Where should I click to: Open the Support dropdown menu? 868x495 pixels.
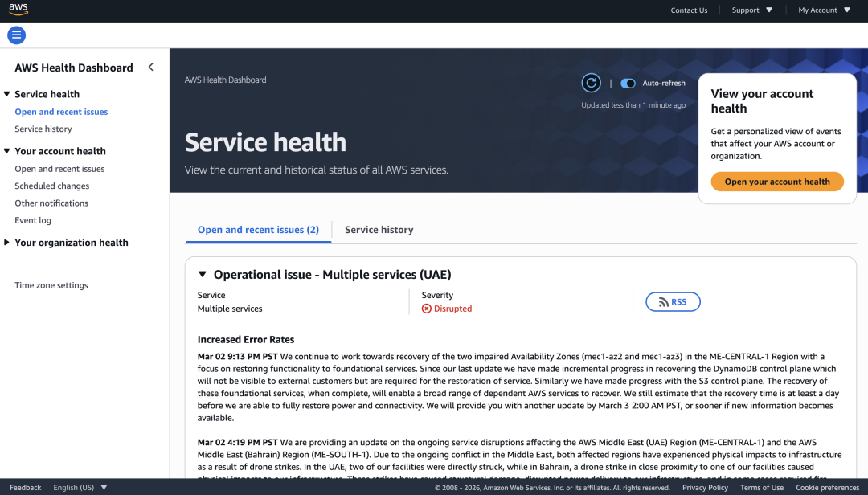pos(751,10)
